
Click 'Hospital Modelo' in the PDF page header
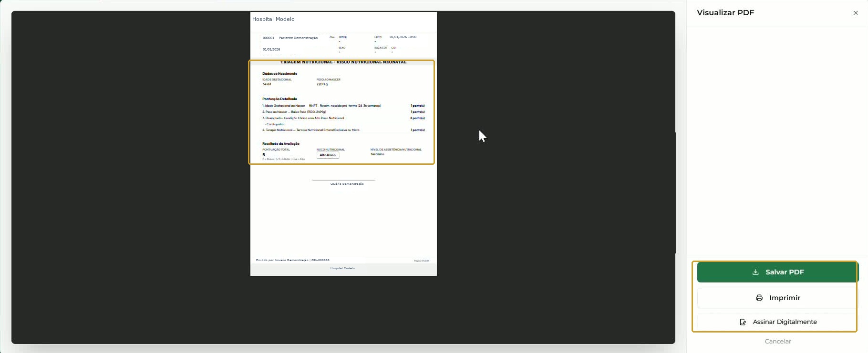(273, 19)
